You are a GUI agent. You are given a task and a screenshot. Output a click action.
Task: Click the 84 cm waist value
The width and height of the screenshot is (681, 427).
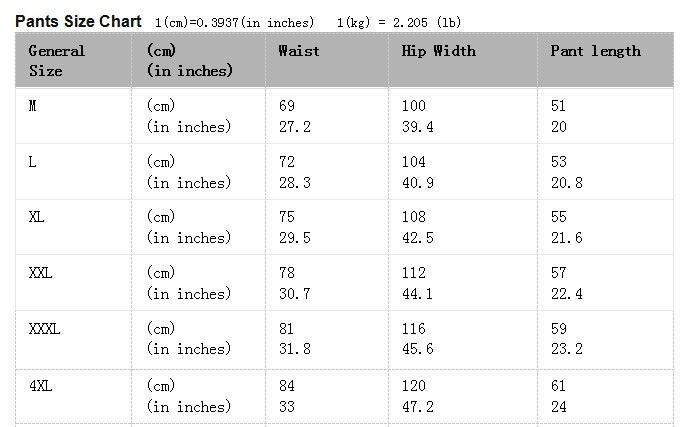pyautogui.click(x=287, y=386)
